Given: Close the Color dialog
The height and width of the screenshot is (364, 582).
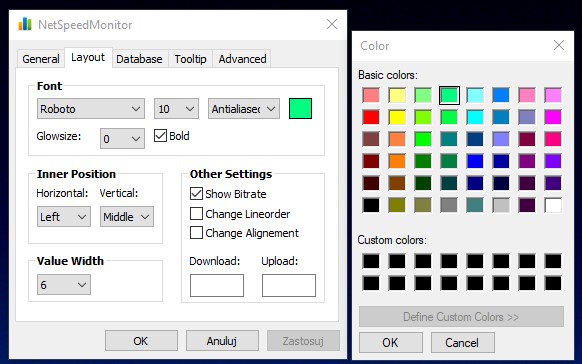Looking at the screenshot, I should 559,45.
